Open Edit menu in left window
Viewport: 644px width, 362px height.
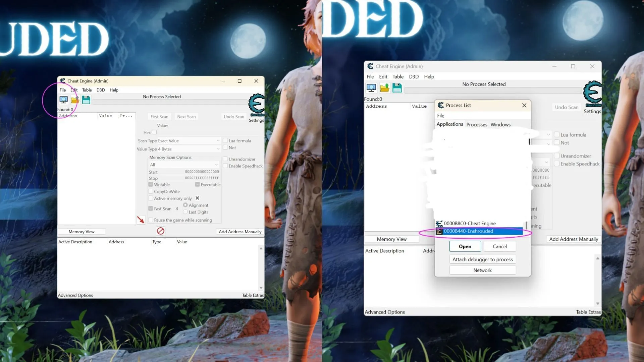click(74, 90)
